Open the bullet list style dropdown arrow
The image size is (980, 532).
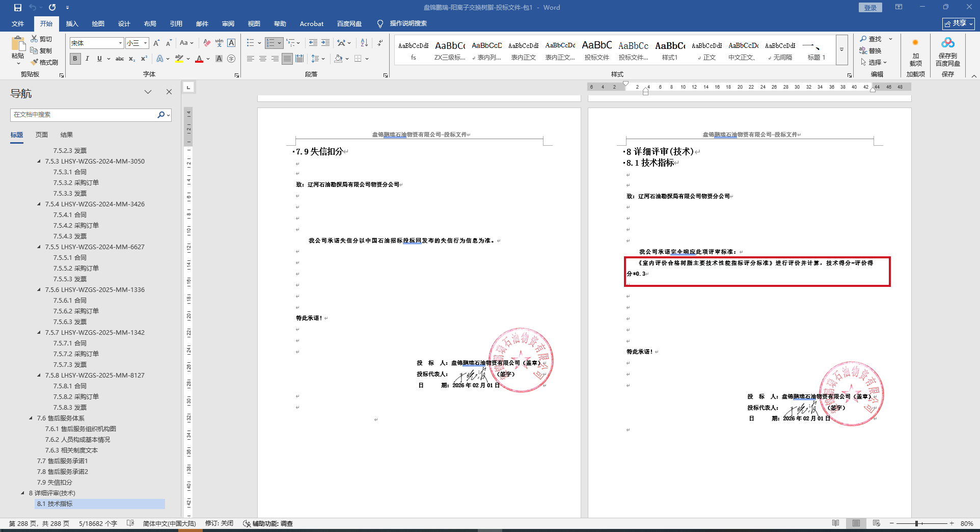click(x=259, y=43)
